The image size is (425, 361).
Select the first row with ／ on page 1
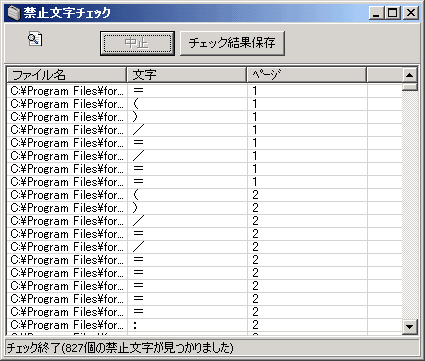coord(204,130)
